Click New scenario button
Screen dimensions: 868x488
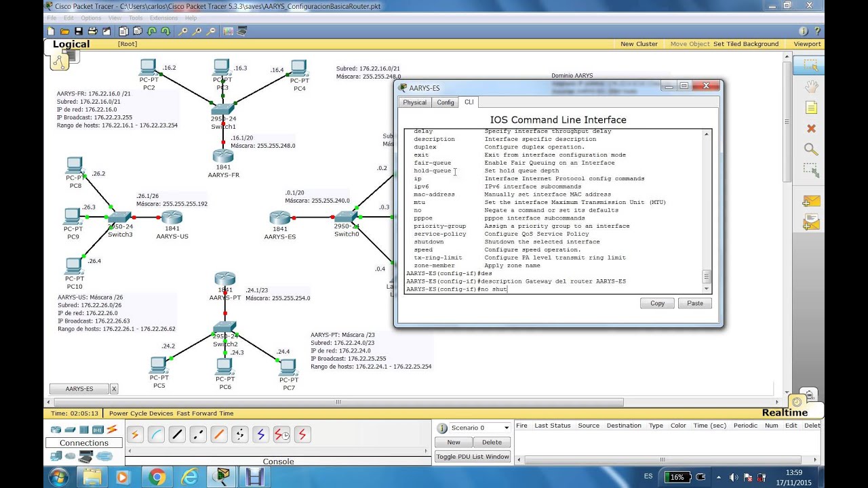(454, 442)
